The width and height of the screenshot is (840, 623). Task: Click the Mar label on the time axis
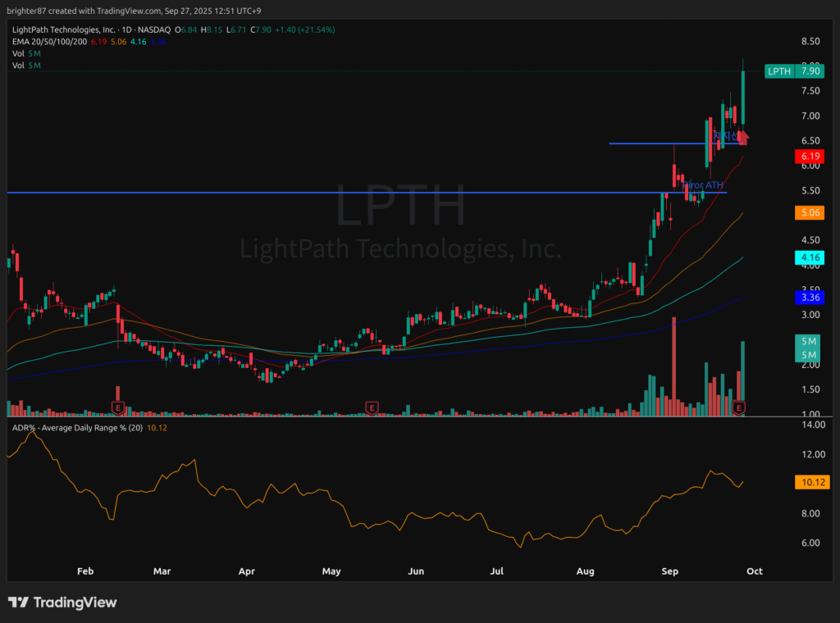[162, 571]
